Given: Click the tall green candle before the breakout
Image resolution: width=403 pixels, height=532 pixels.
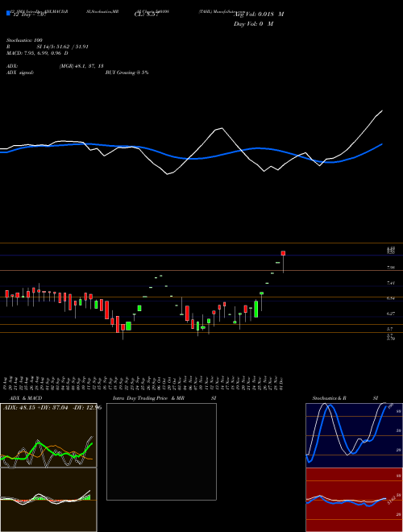Looking at the screenshot, I should coord(256,309).
